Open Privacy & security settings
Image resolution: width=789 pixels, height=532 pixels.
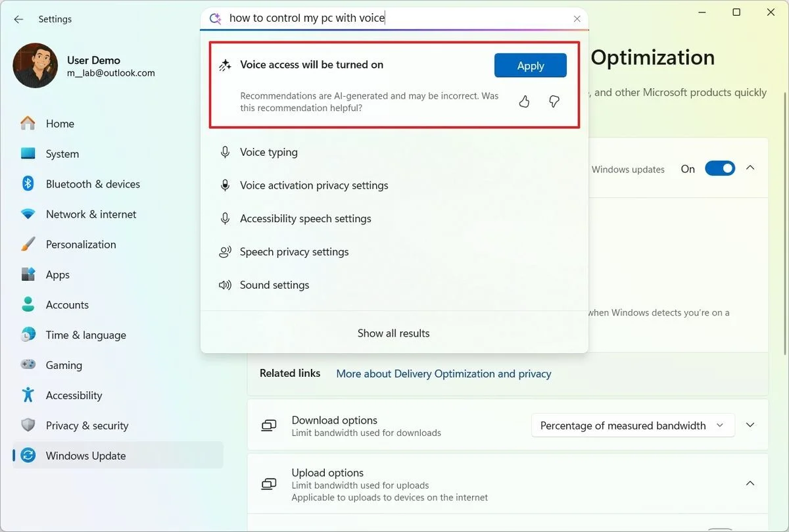[x=87, y=425]
